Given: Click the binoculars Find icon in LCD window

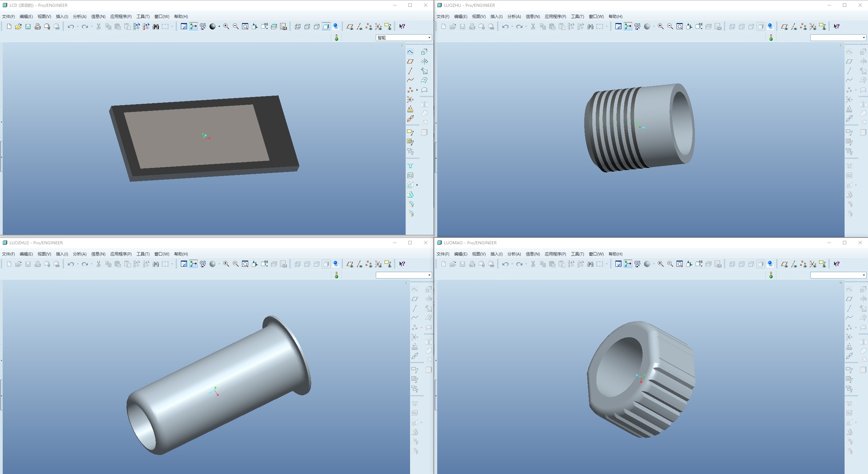Looking at the screenshot, I should [156, 26].
